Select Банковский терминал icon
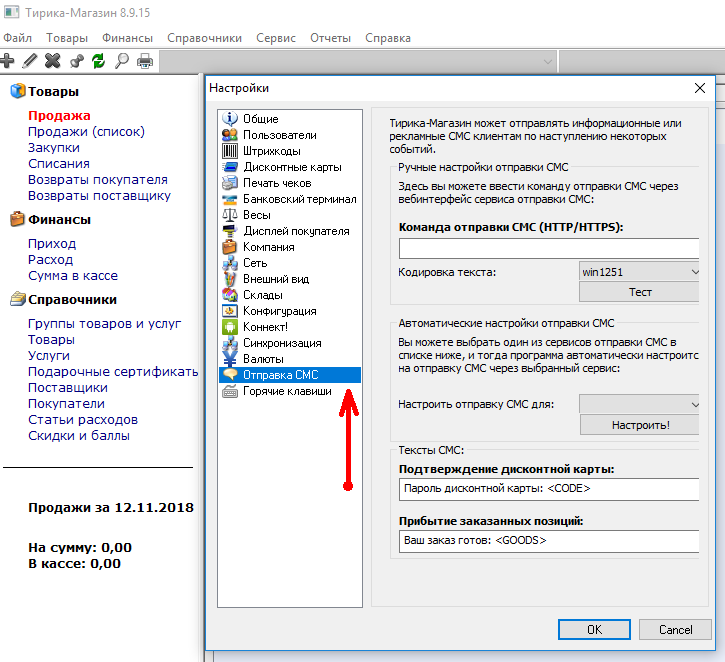This screenshot has width=725, height=662. point(230,199)
